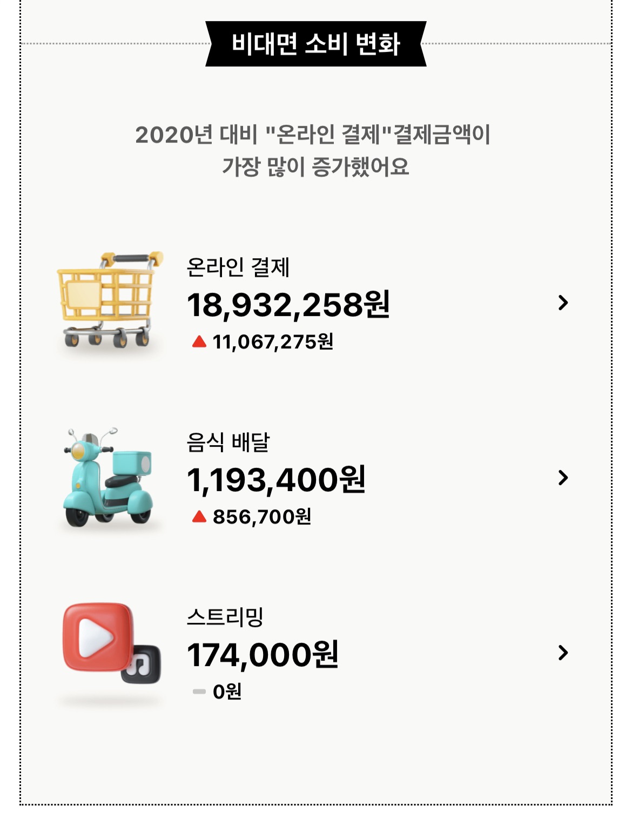Select the 비대면 소비 변화 header banner

(x=316, y=44)
